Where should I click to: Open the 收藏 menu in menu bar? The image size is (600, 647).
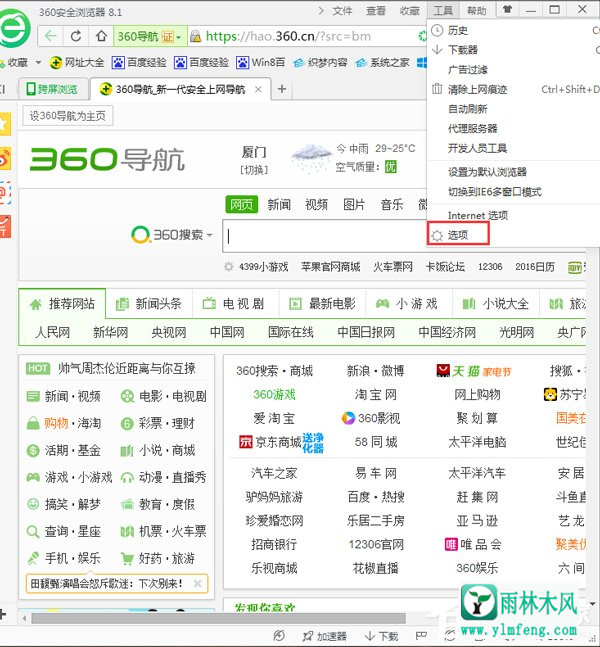click(x=409, y=10)
